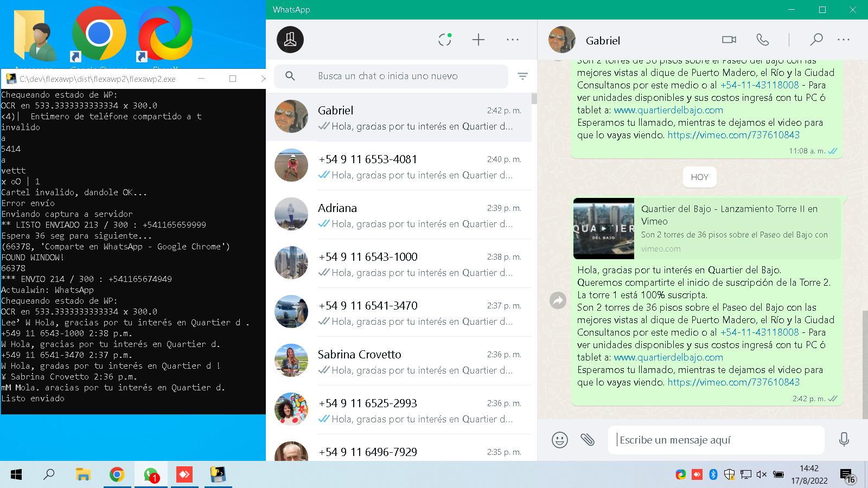
Task: Open Gabriel chat in chat list
Action: (x=399, y=118)
